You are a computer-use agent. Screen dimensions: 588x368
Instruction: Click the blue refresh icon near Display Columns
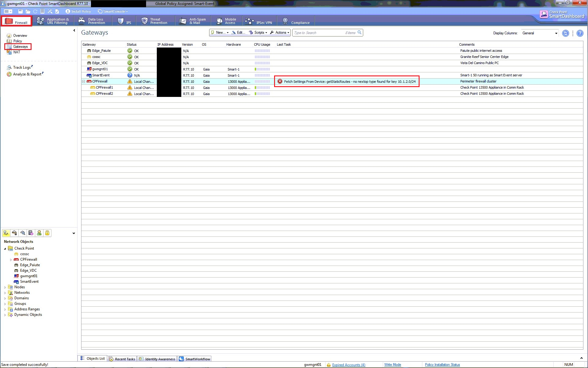[x=565, y=33]
